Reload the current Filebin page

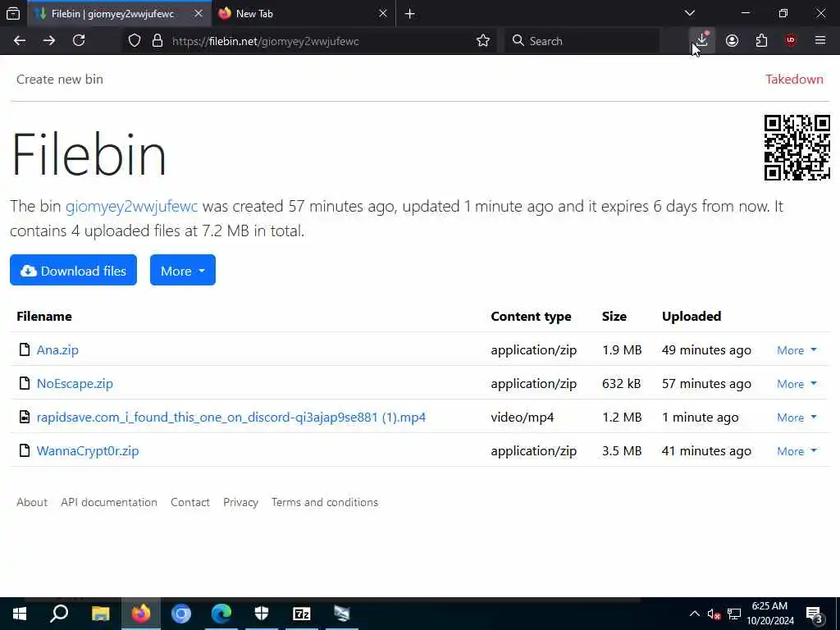point(79,41)
